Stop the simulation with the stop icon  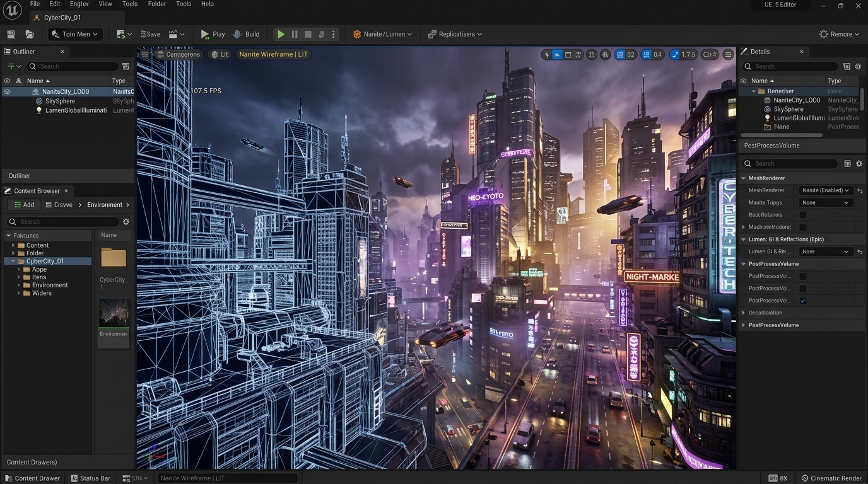point(308,34)
